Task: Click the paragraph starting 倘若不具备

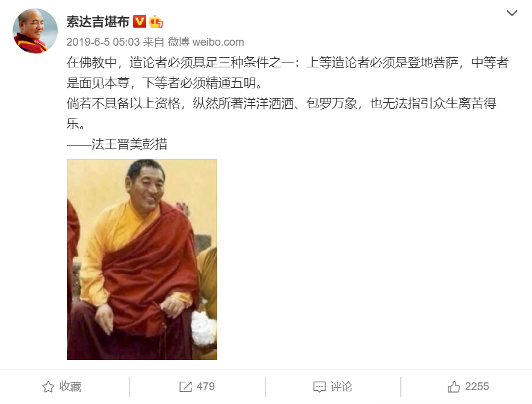Action: coord(281,113)
